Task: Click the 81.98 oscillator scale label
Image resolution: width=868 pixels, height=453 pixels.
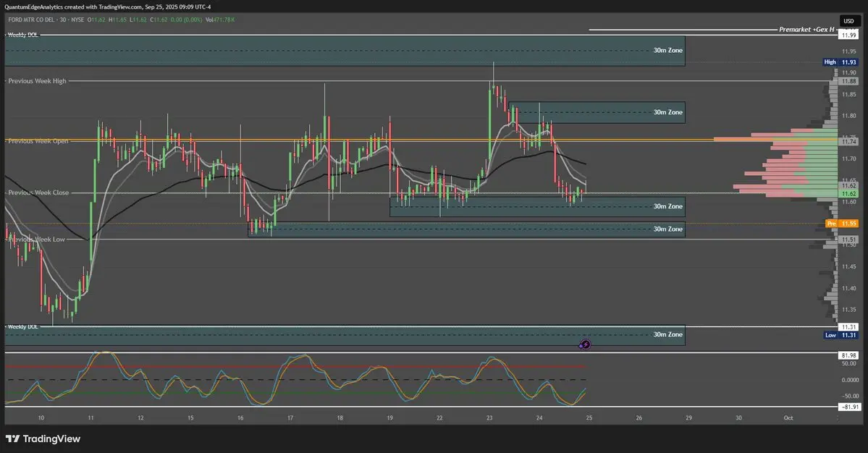Action: pyautogui.click(x=848, y=355)
